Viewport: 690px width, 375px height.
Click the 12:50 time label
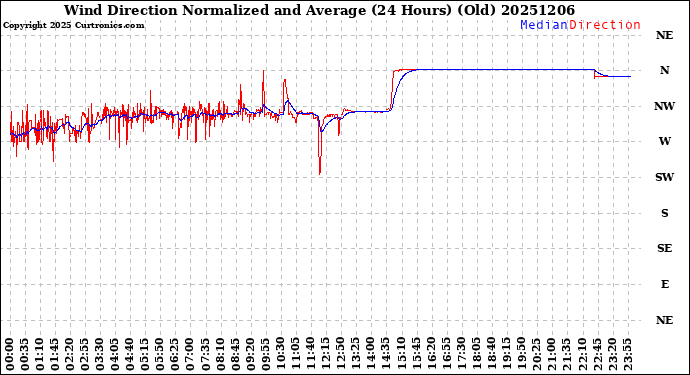point(341,354)
